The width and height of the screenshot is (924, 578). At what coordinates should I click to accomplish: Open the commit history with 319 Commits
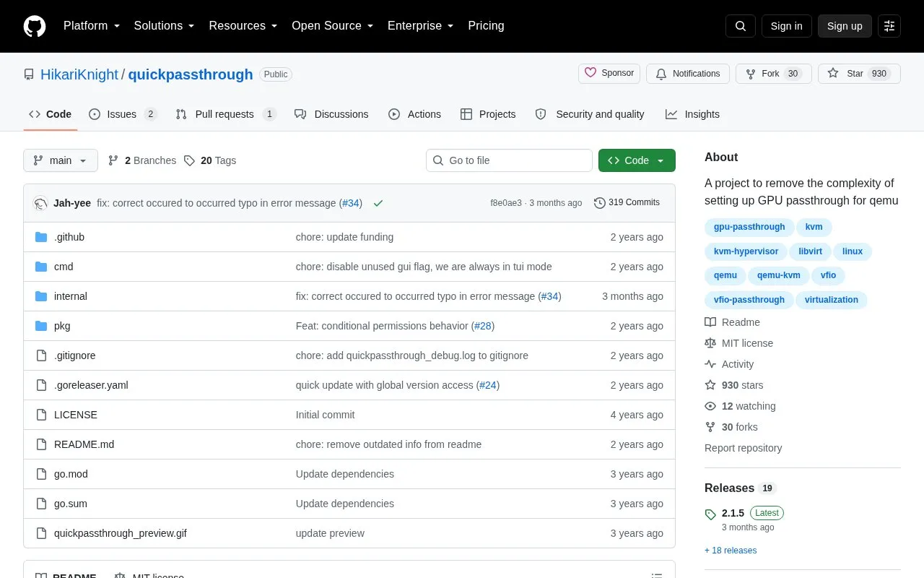point(627,203)
